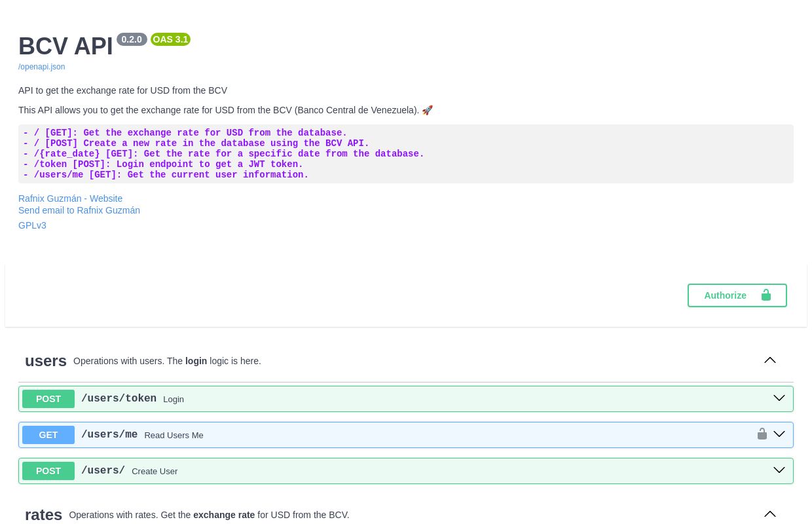Collapse the rates section chevron

click(x=770, y=514)
